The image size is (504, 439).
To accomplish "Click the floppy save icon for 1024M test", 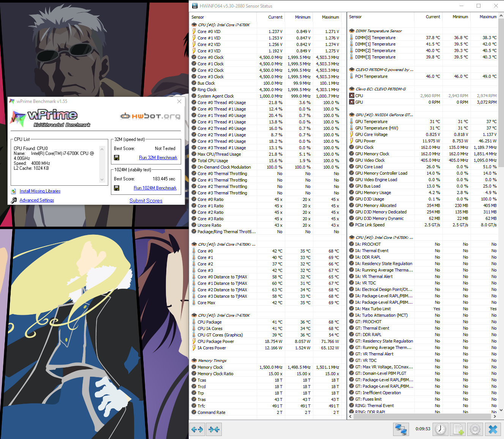I will pos(117,188).
